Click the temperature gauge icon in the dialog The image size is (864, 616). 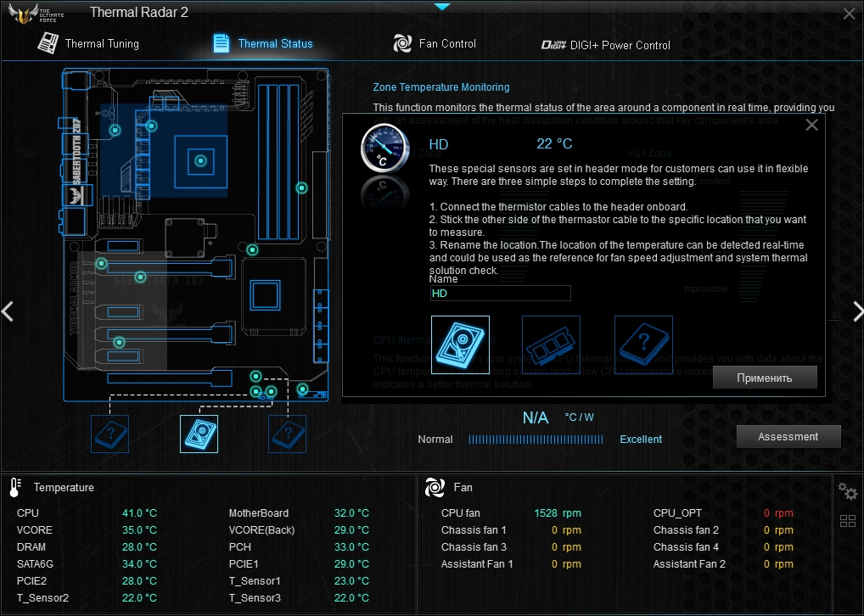coord(384,148)
